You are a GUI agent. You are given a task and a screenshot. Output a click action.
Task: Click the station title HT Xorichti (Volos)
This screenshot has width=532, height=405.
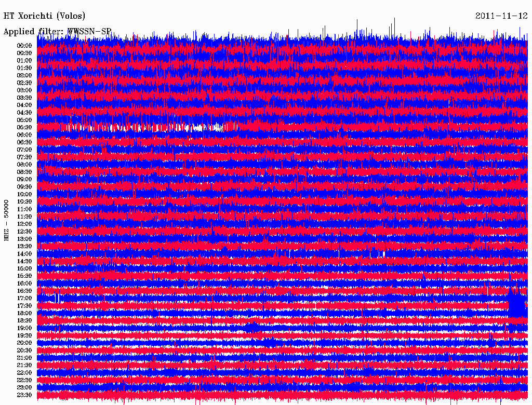pos(45,16)
